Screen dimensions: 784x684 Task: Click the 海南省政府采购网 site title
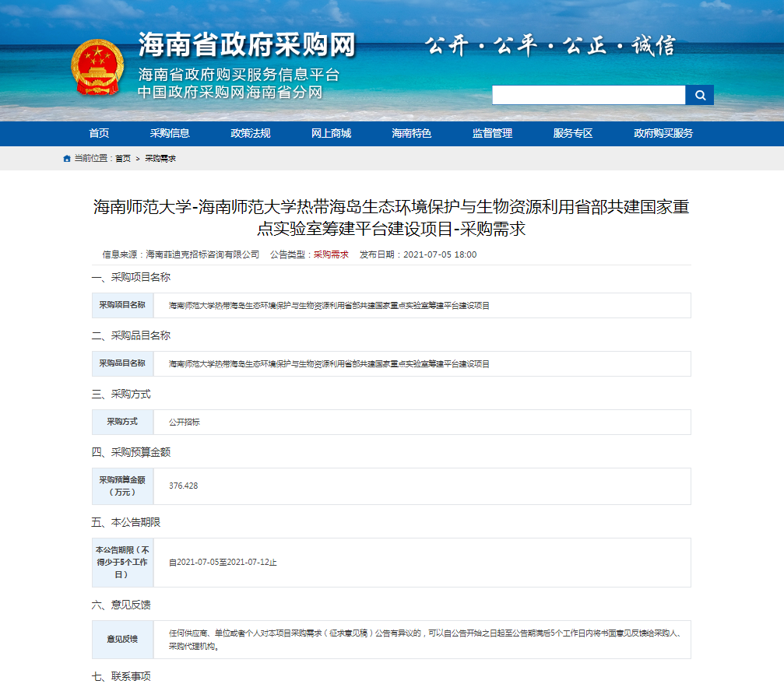tap(247, 45)
